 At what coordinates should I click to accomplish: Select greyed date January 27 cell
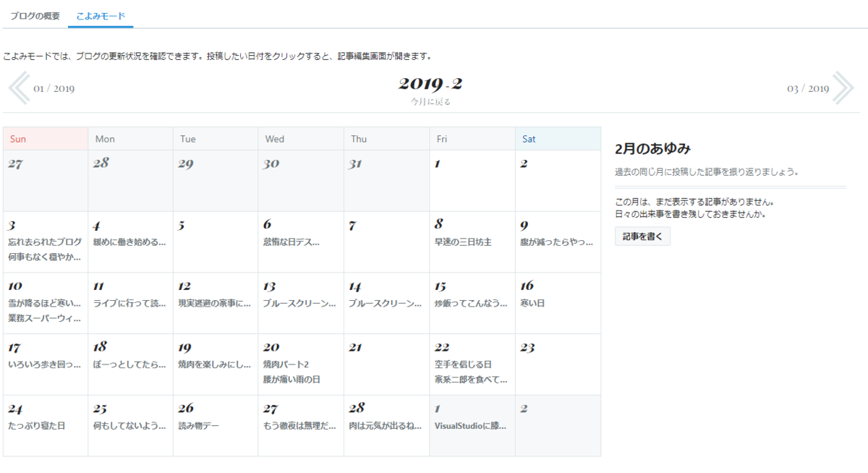point(46,181)
